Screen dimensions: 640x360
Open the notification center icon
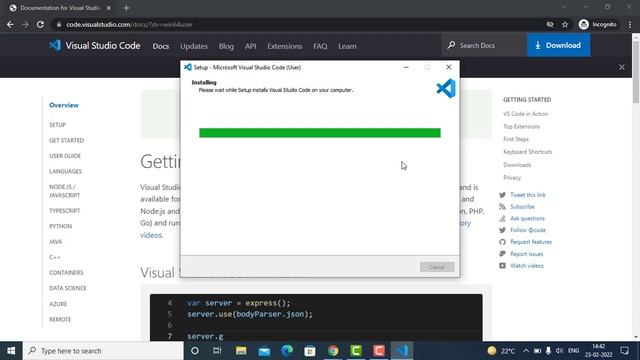[x=624, y=351]
